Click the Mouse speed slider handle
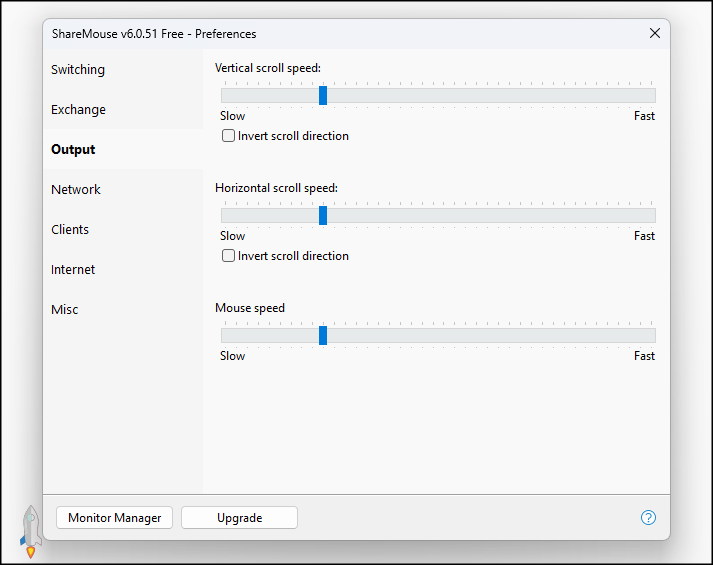Image resolution: width=713 pixels, height=565 pixels. tap(323, 335)
